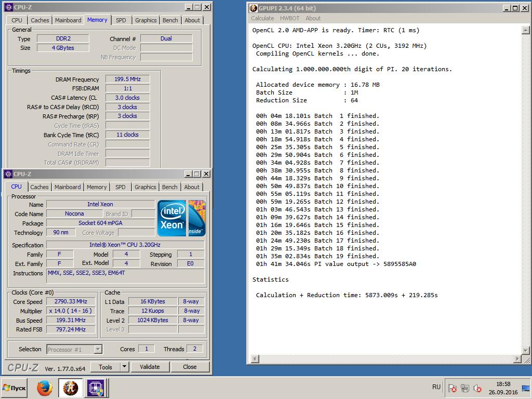
Task: Click the RU language indicator
Action: 436,387
